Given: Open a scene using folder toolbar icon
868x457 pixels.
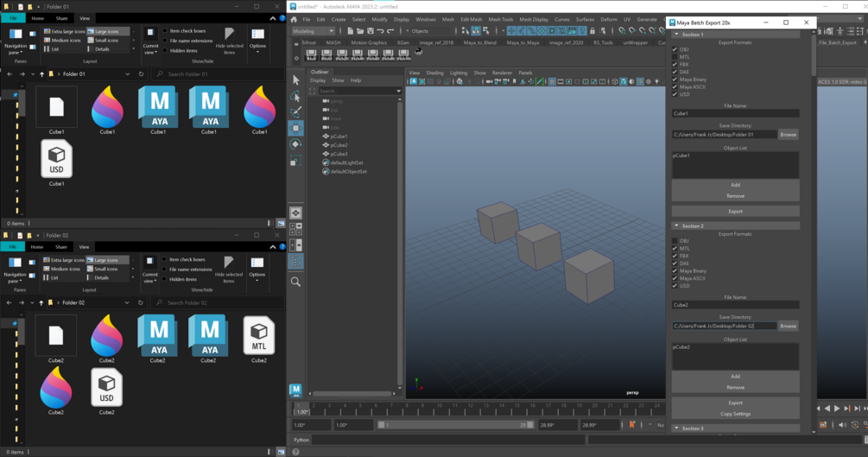Looking at the screenshot, I should coord(360,31).
